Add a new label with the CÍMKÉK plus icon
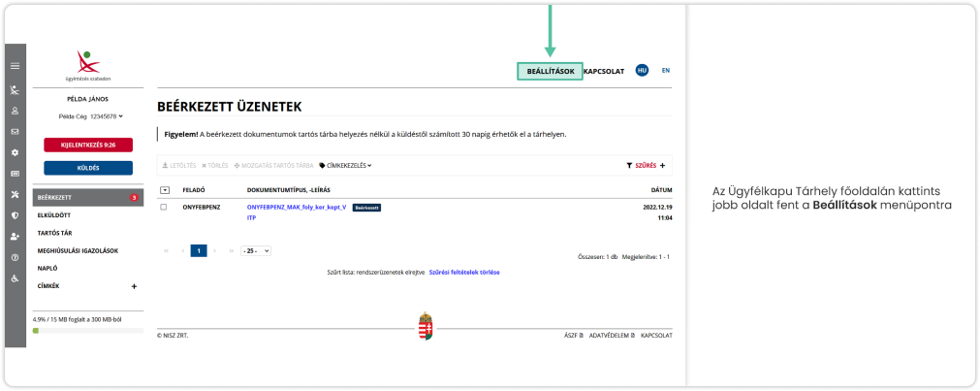 coord(134,286)
